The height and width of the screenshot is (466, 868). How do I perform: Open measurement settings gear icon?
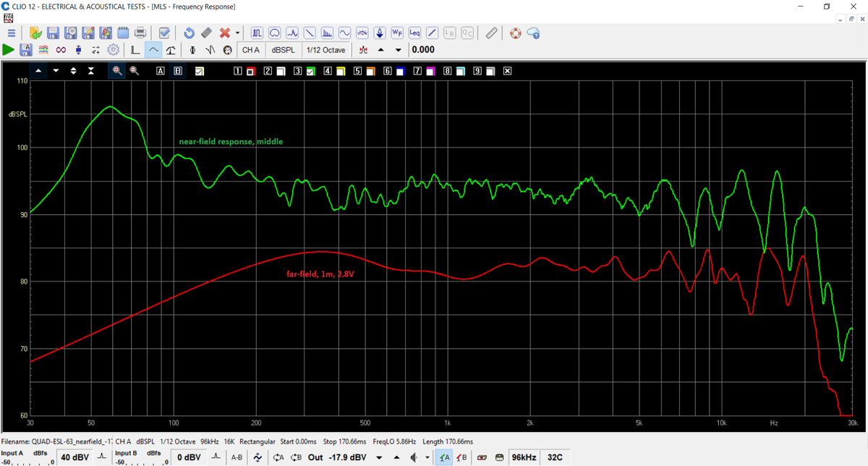(114, 50)
